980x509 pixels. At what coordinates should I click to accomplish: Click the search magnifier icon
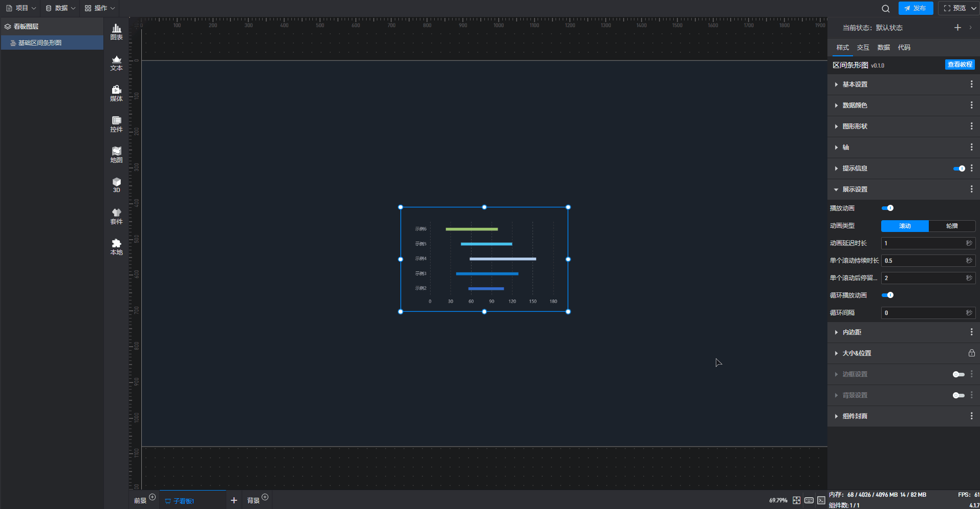[886, 8]
